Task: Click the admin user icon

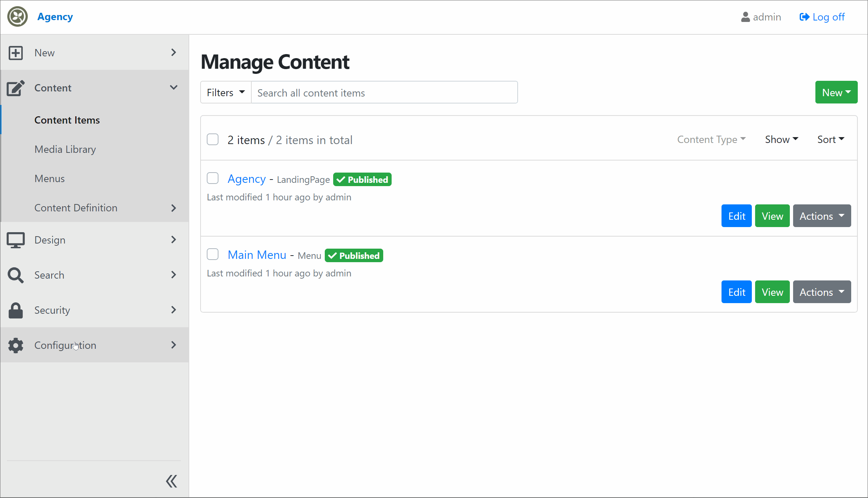Action: [745, 17]
